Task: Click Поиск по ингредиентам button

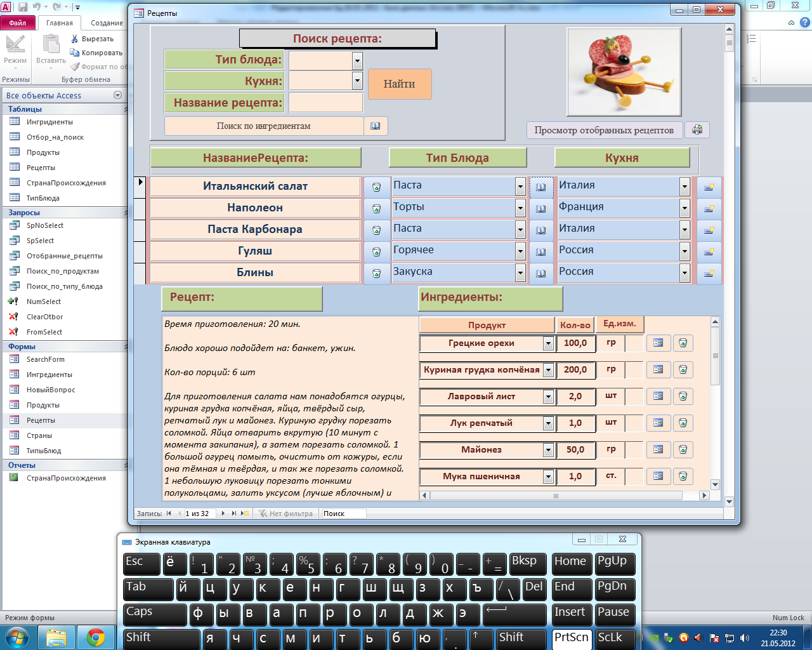Action: [264, 126]
